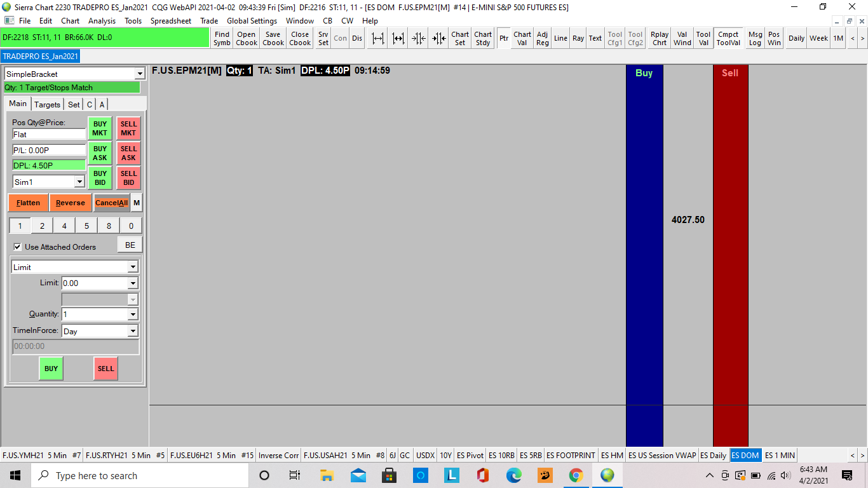868x488 pixels.
Task: Expand the SimpleBracket configuration dropdown
Action: [140, 74]
